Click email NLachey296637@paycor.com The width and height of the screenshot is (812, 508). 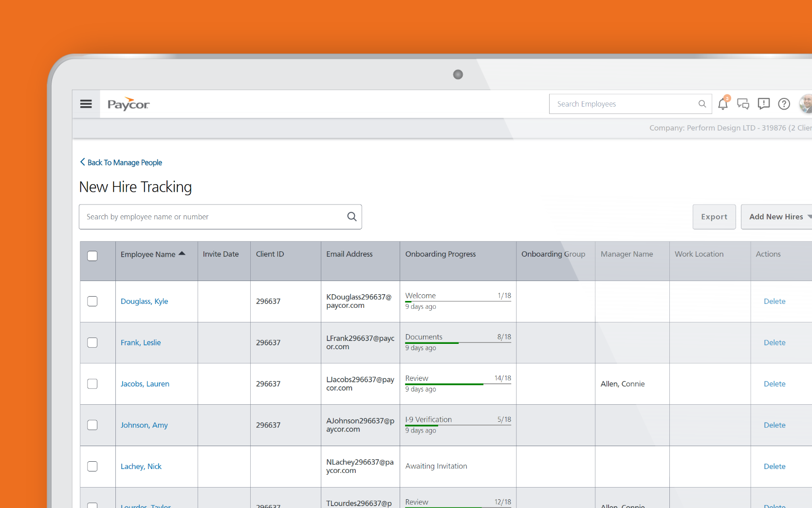[x=360, y=466]
